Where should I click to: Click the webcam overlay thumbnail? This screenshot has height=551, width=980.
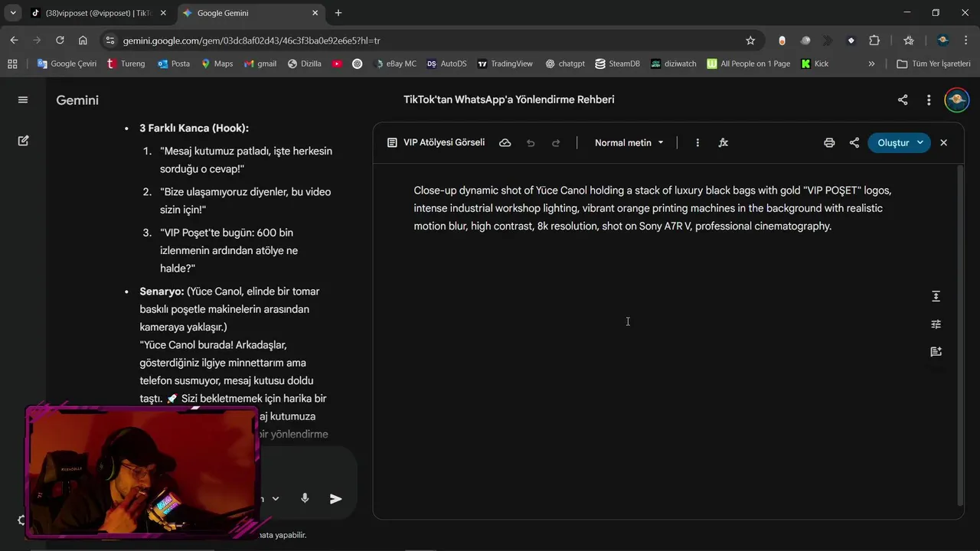click(142, 471)
